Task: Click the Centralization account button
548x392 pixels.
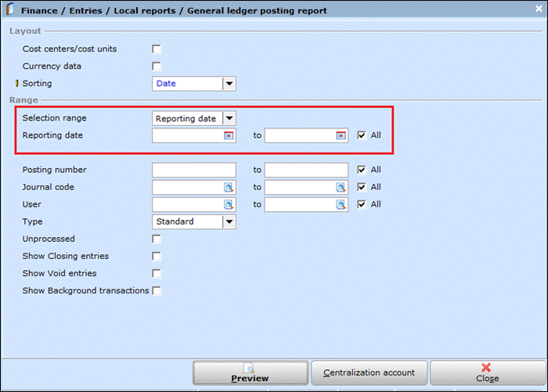Action: click(369, 373)
